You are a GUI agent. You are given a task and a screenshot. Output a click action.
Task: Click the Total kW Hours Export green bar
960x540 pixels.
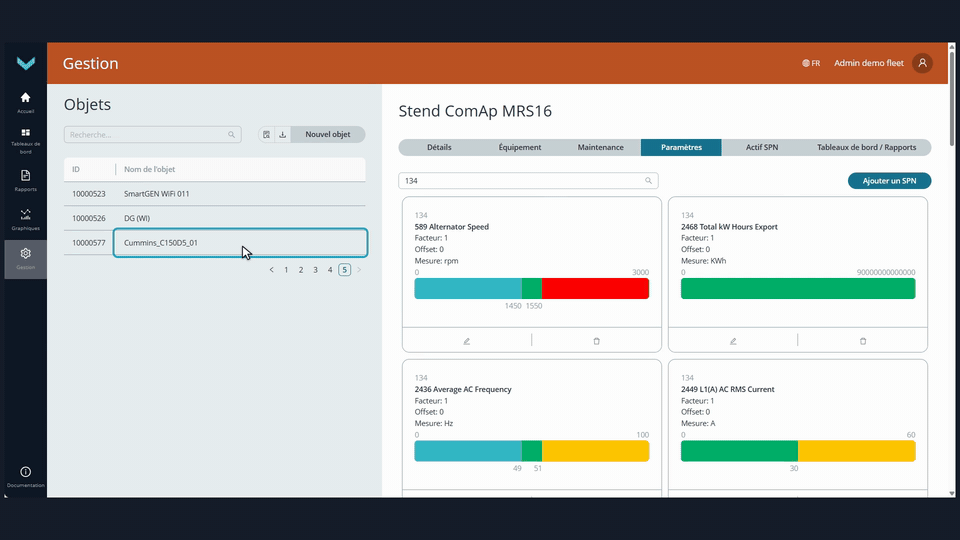pos(798,288)
